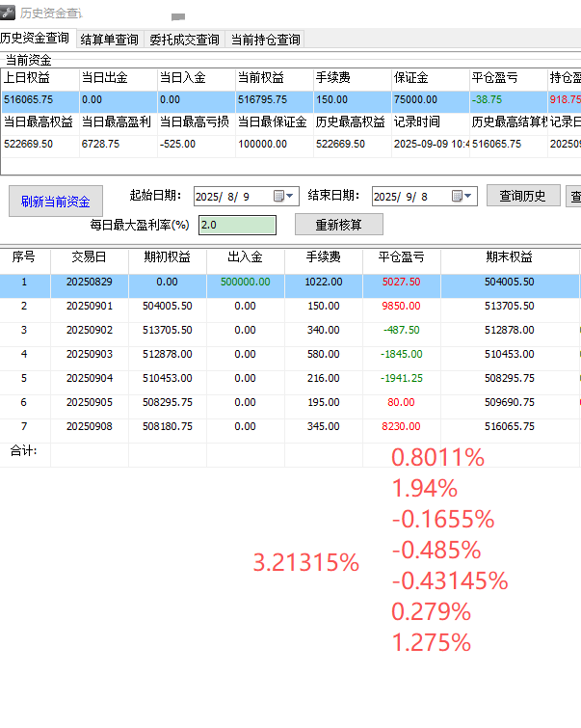
Task: Expand the end date dropdown arrow
Action: pos(469,196)
